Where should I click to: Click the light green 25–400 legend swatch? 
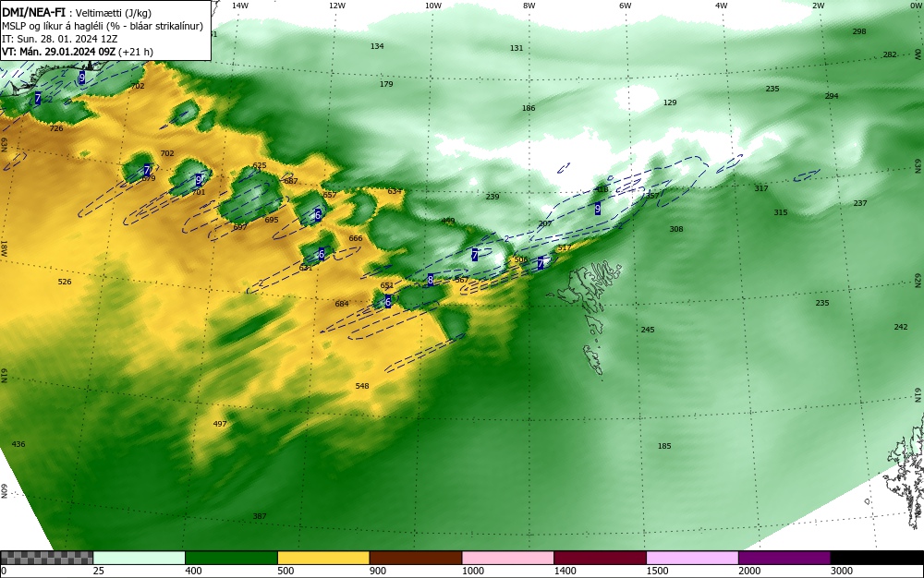tap(140, 558)
